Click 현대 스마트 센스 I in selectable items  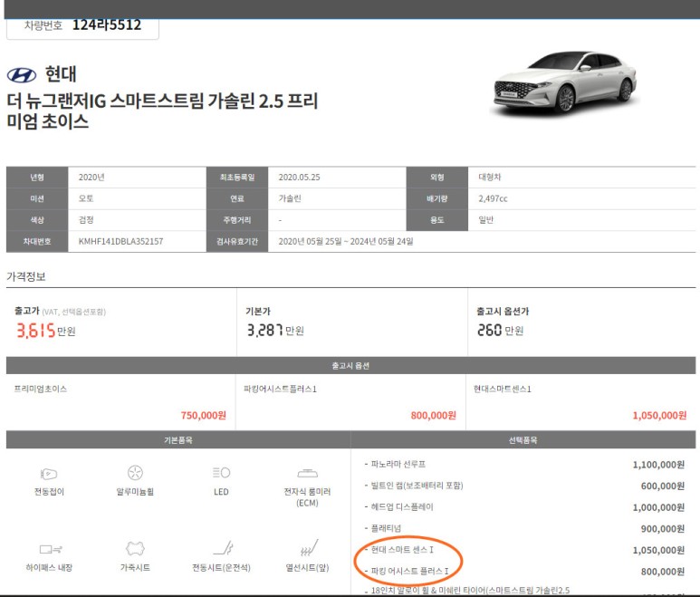[x=402, y=550]
